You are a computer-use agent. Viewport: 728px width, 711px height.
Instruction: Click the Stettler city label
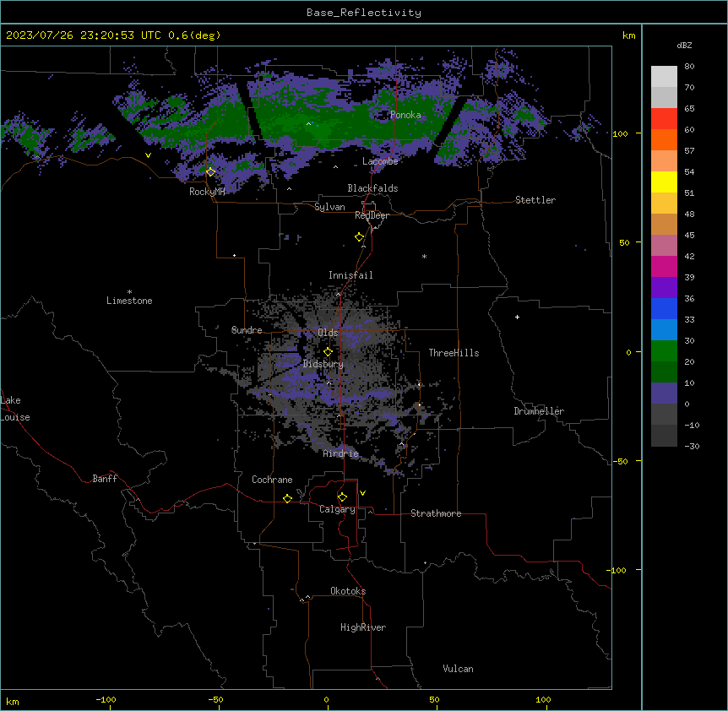(x=535, y=200)
